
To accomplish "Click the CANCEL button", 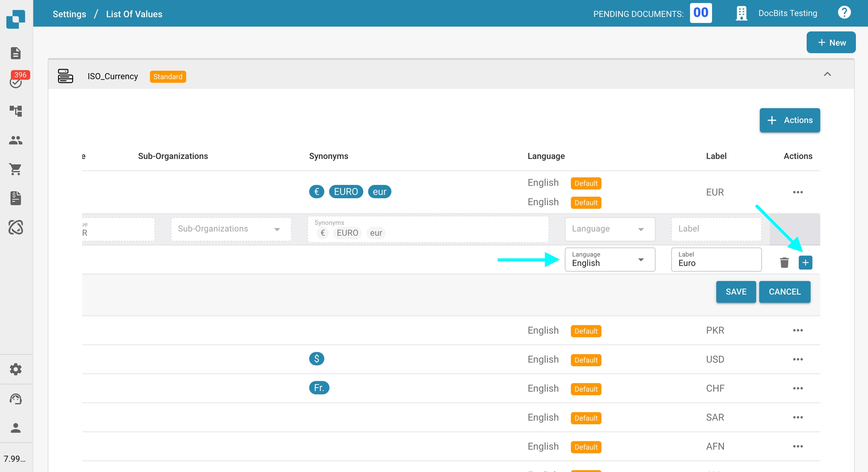I will 784,292.
